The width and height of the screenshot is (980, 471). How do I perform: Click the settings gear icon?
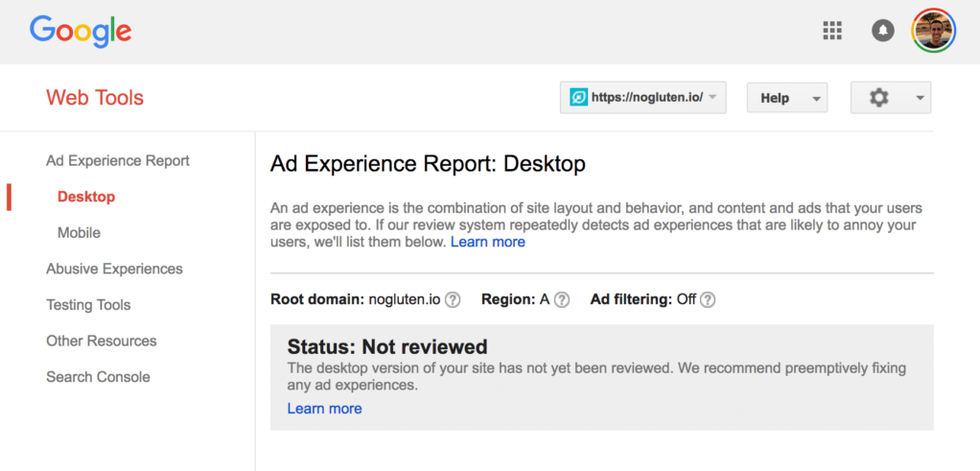pos(878,98)
